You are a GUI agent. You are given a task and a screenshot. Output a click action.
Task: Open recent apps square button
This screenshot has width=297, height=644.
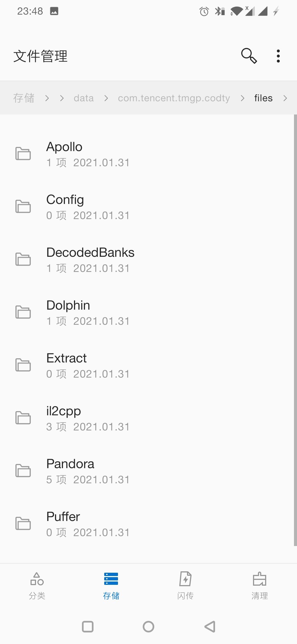[x=88, y=627]
